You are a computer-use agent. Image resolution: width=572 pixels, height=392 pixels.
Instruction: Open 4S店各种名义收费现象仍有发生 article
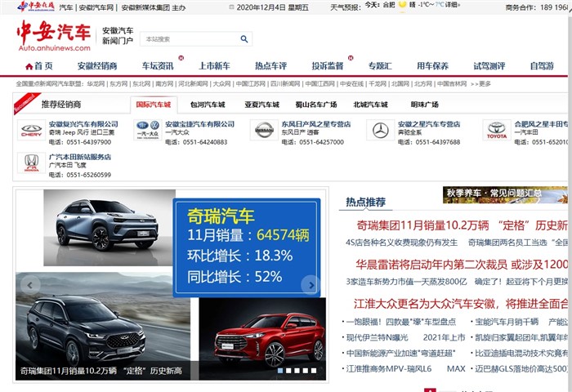[402, 243]
